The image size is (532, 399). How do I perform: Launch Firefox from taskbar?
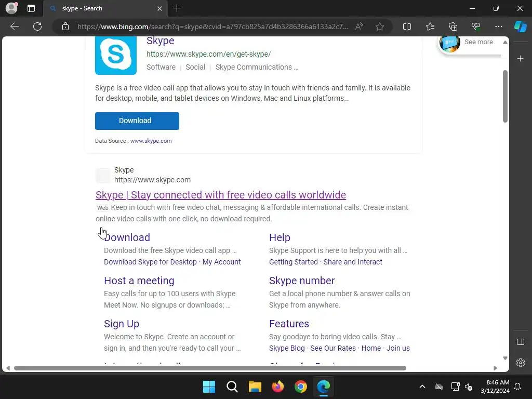coord(278,387)
